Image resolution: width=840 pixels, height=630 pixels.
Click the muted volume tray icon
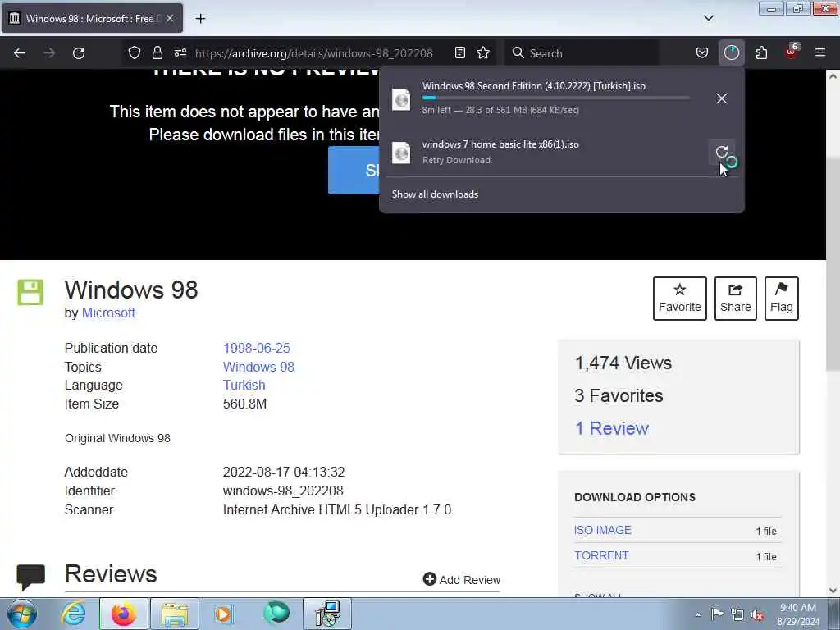[757, 615]
